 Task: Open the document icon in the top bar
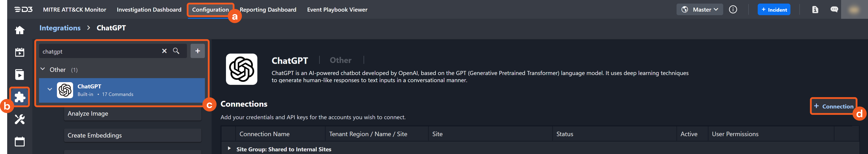815,9
